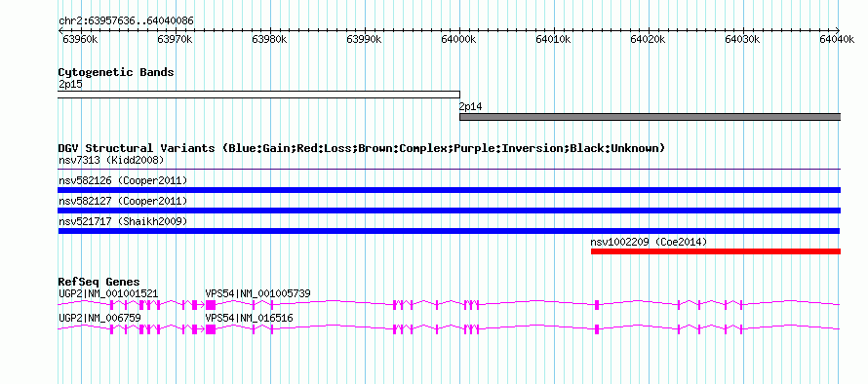The width and height of the screenshot is (868, 384).
Task: Click the 2p14 band label
Action: tap(470, 107)
